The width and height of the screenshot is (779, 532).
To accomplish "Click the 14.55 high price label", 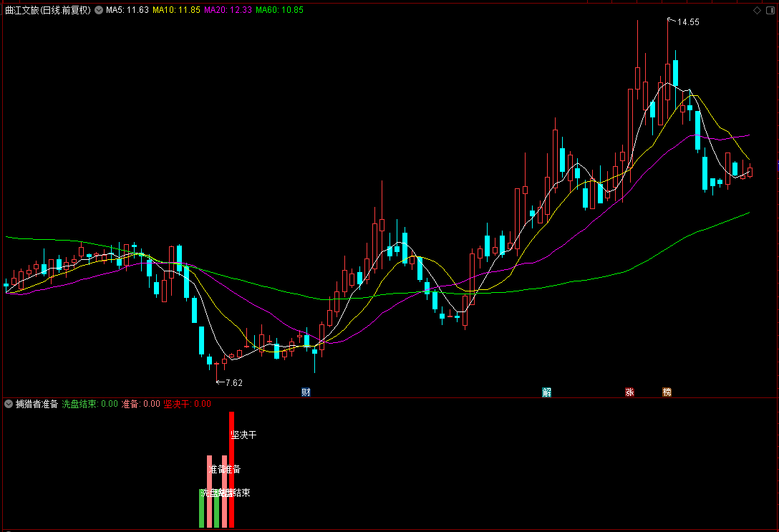I will pyautogui.click(x=688, y=22).
